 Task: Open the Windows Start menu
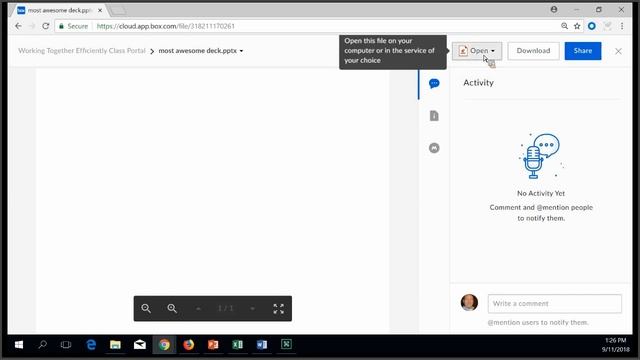coord(19,345)
